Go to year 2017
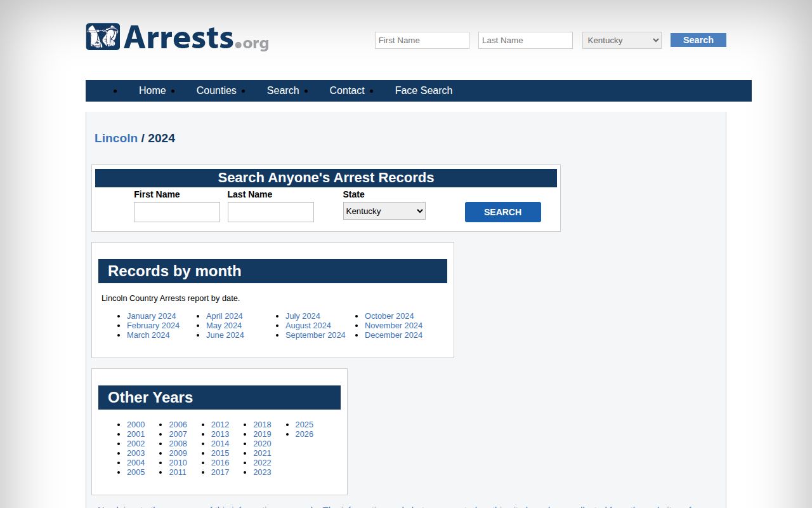Screen dimensions: 812x508 (220, 472)
